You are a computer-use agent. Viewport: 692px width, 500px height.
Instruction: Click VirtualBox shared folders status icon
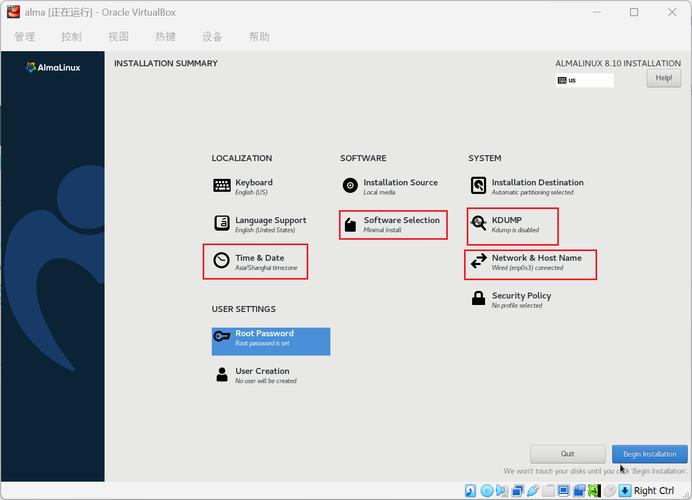pyautogui.click(x=548, y=490)
